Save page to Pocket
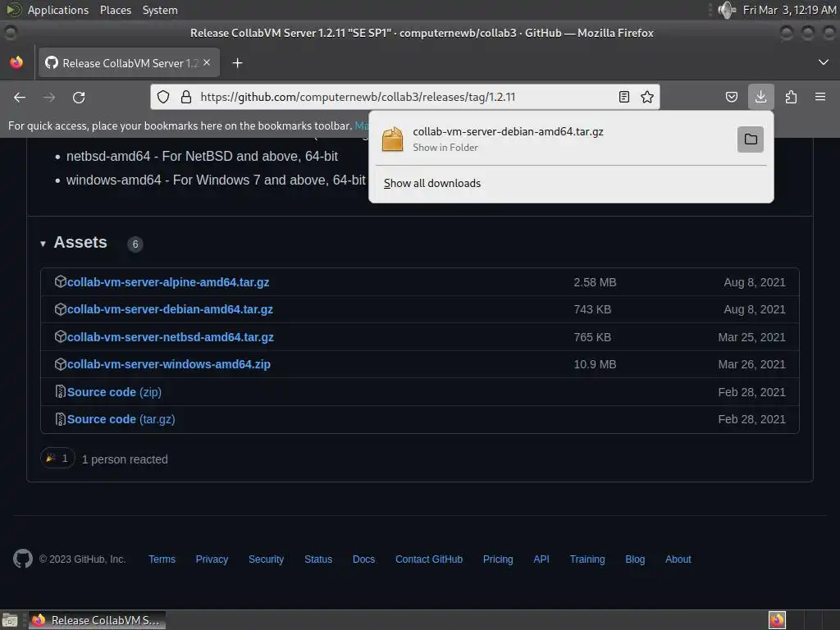 (x=731, y=97)
